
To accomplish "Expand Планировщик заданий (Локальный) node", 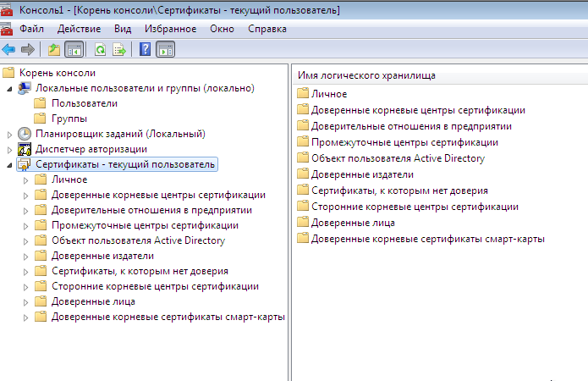I will (10, 135).
